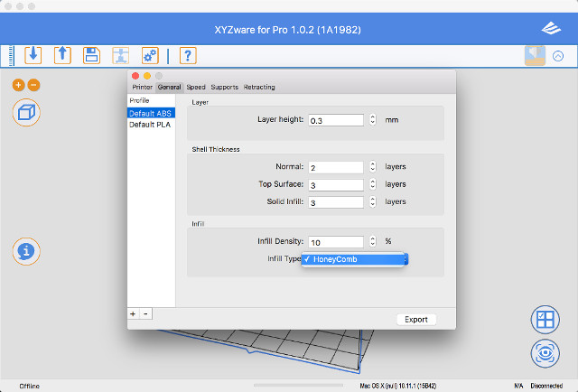Click the N/A status text
This screenshot has width=578, height=392.
[518, 386]
